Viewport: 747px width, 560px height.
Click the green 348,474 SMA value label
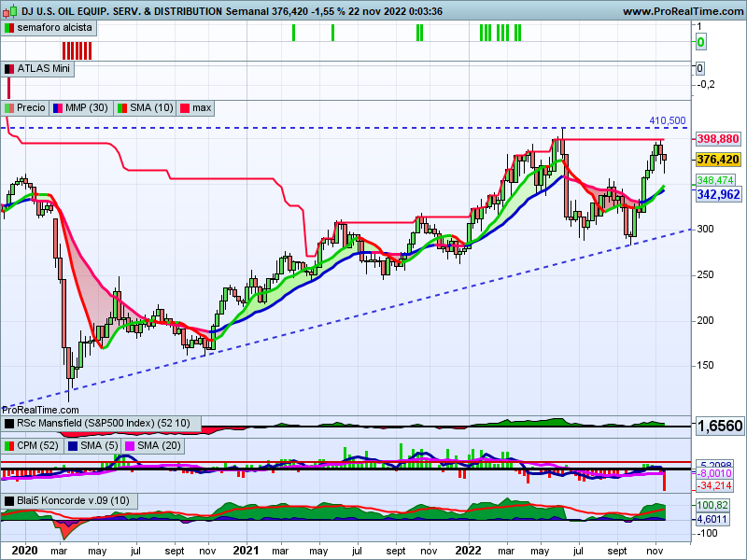pos(715,180)
